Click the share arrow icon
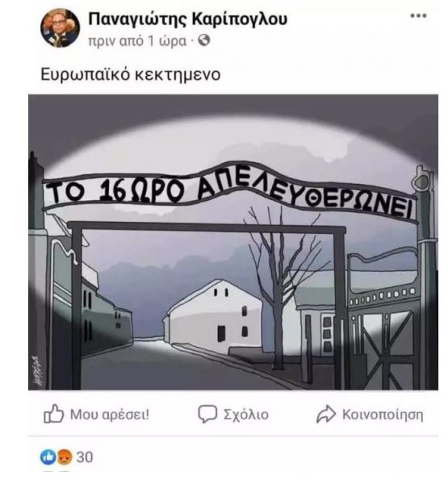This screenshot has height=484, width=448. [x=326, y=414]
